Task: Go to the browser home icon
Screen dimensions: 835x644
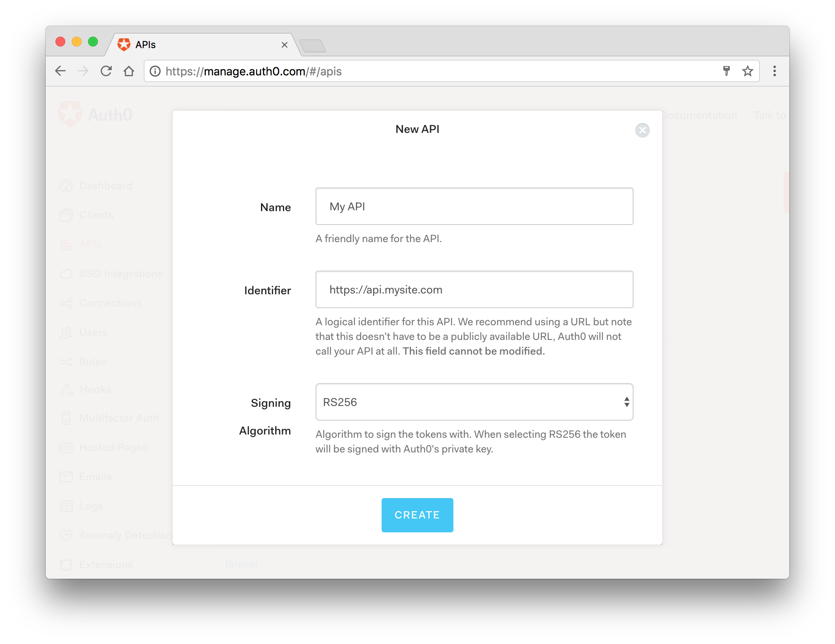Action: click(x=129, y=71)
